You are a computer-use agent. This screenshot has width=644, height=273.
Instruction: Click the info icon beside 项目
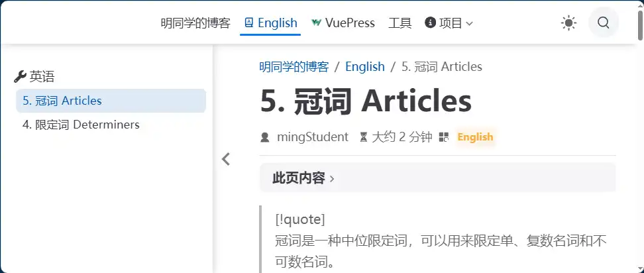click(430, 23)
